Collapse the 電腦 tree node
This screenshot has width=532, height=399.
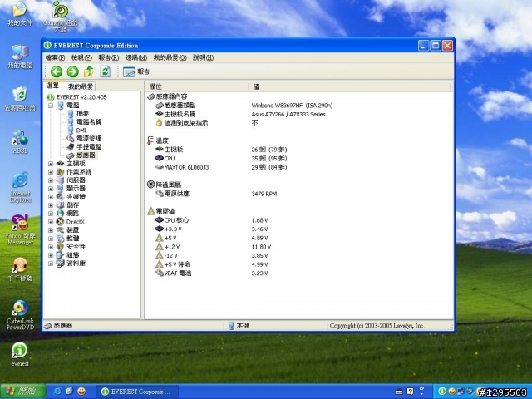click(51, 106)
